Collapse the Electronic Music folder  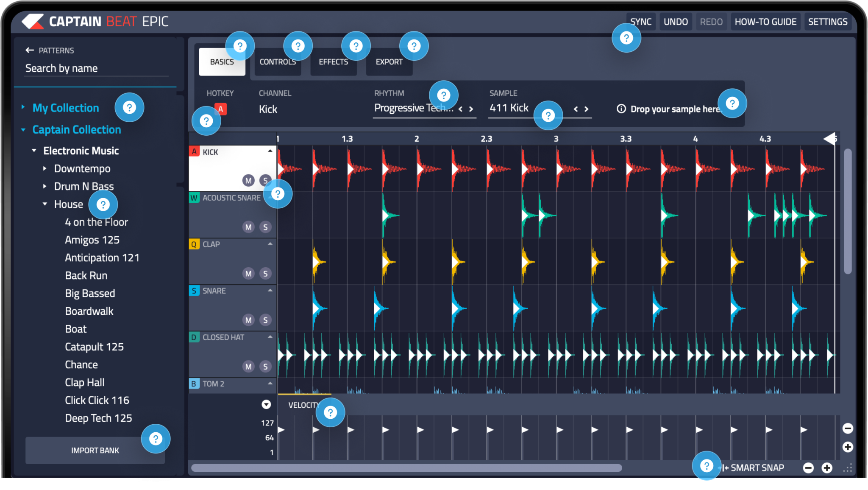click(x=34, y=151)
